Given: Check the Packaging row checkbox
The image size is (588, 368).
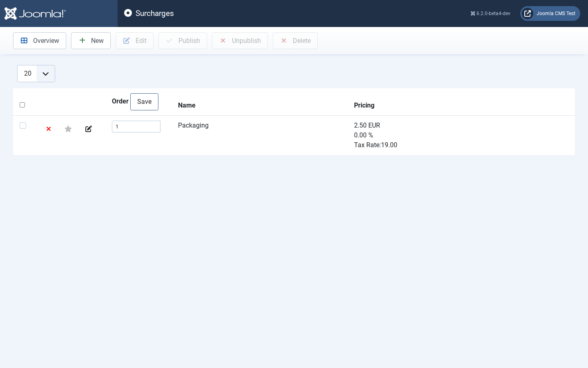Looking at the screenshot, I should point(23,126).
